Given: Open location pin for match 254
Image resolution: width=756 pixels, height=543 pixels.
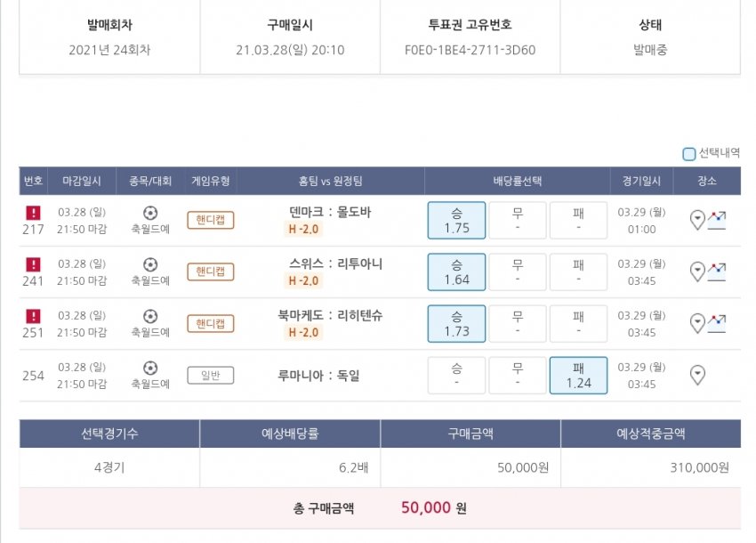Looking at the screenshot, I should 697,375.
